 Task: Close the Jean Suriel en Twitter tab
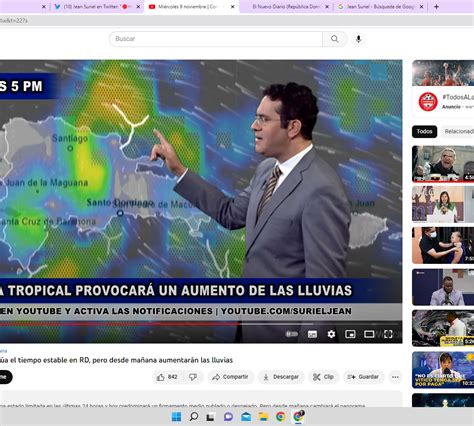pyautogui.click(x=138, y=6)
